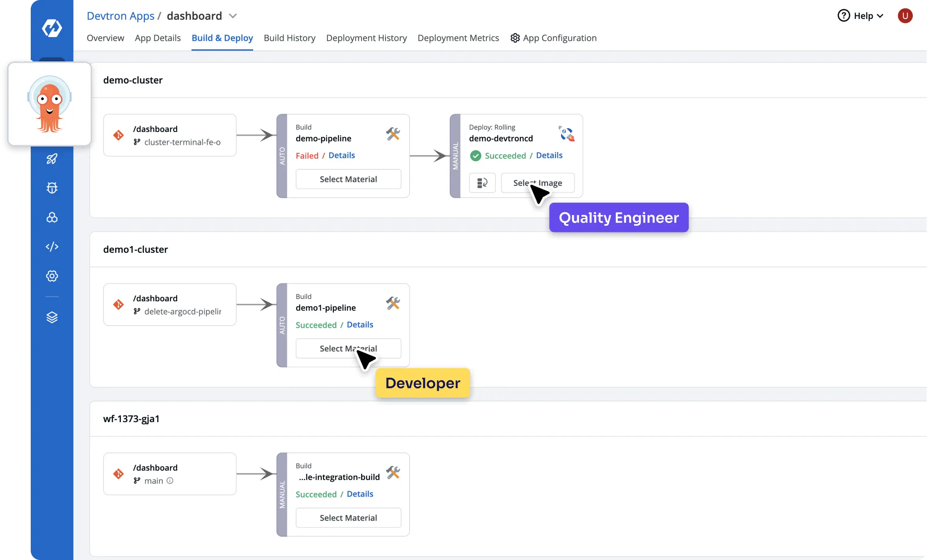The height and width of the screenshot is (560, 927).
Task: Select the bug (Jobs) icon in sidebar
Action: pyautogui.click(x=52, y=188)
